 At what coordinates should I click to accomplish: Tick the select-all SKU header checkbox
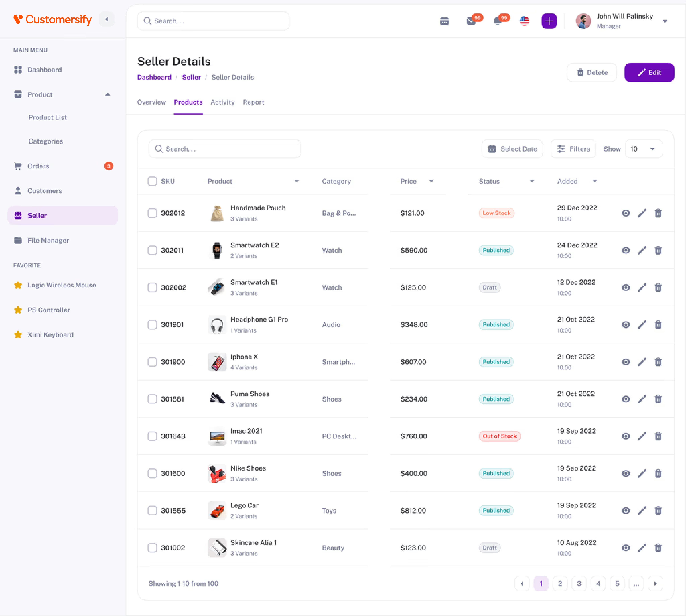152,181
